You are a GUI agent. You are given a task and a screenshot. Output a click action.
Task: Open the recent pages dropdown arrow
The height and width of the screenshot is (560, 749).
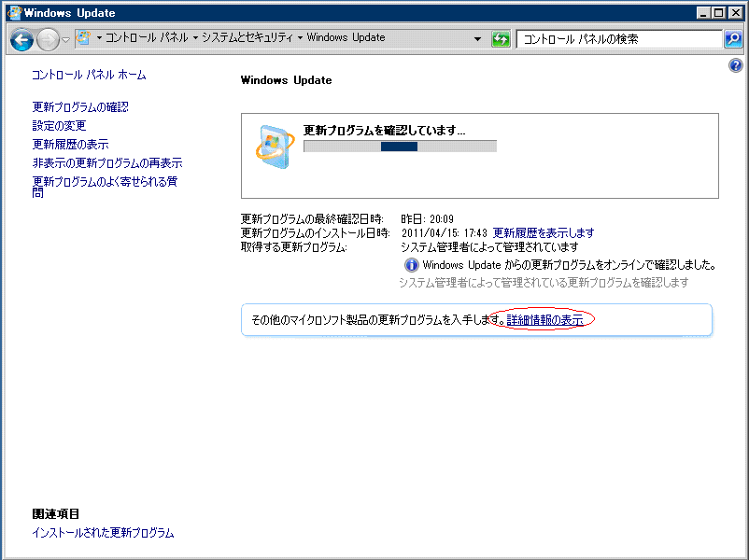click(66, 40)
